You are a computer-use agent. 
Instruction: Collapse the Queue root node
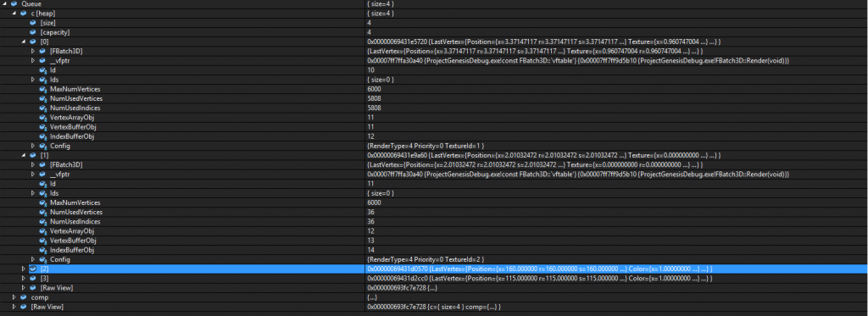click(4, 3)
